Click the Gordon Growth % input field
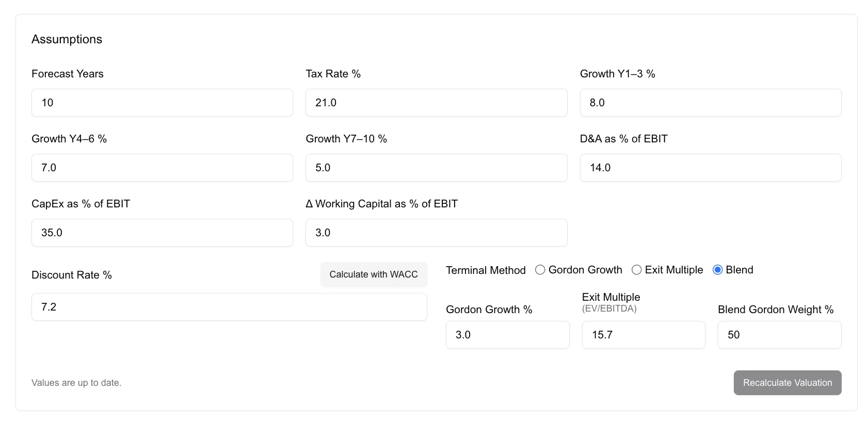This screenshot has width=868, height=423. point(507,335)
